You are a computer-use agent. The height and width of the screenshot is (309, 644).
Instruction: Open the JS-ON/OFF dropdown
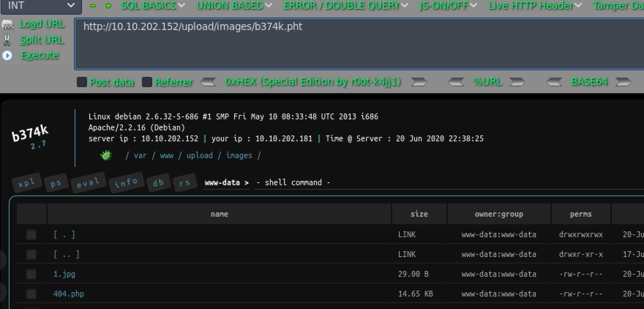(x=448, y=5)
